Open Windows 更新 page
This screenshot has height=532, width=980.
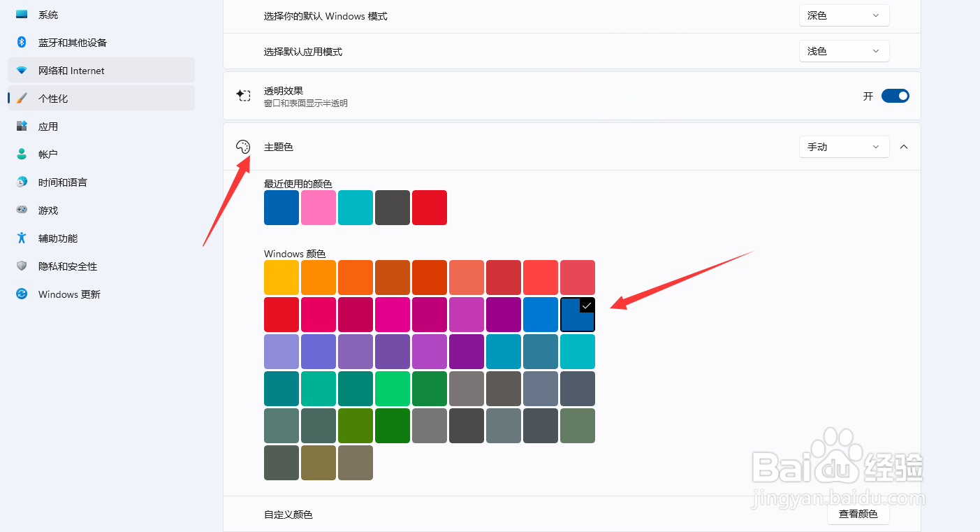(x=101, y=294)
